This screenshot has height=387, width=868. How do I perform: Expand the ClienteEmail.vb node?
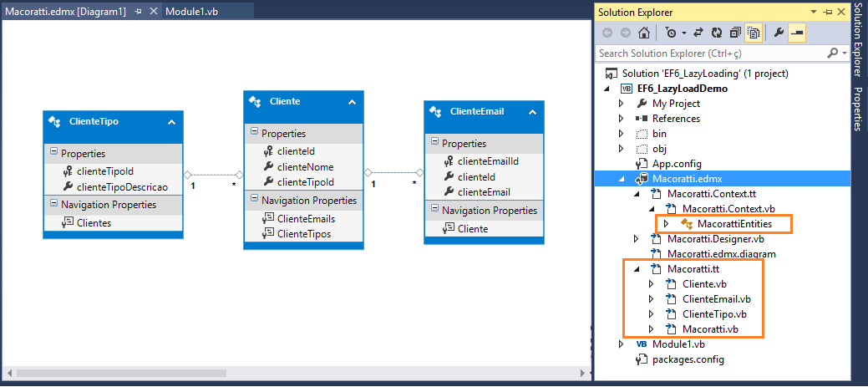(652, 299)
